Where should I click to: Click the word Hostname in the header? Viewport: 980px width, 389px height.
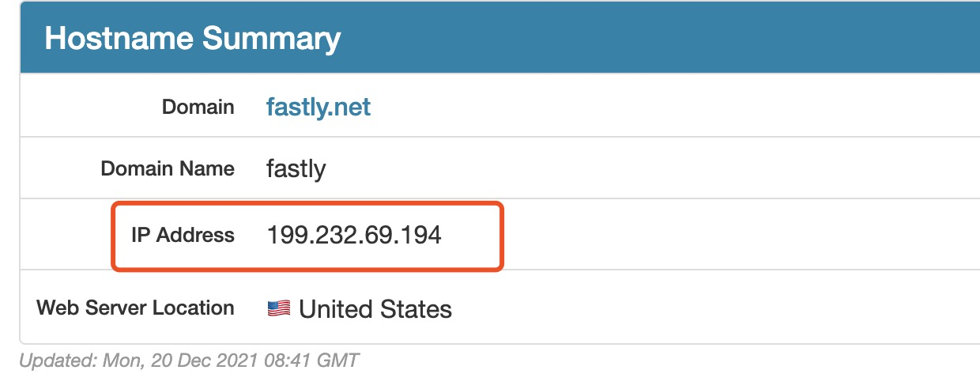click(119, 38)
